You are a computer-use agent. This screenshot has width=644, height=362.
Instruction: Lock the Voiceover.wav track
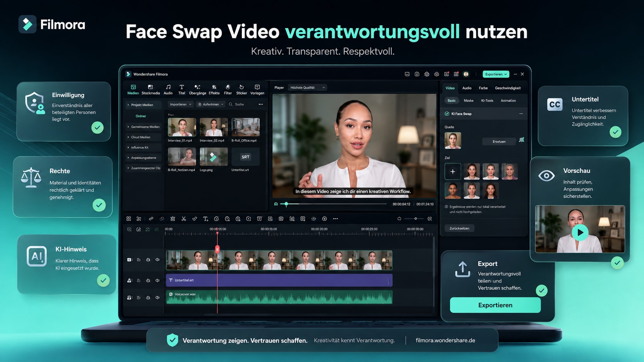tap(139, 298)
